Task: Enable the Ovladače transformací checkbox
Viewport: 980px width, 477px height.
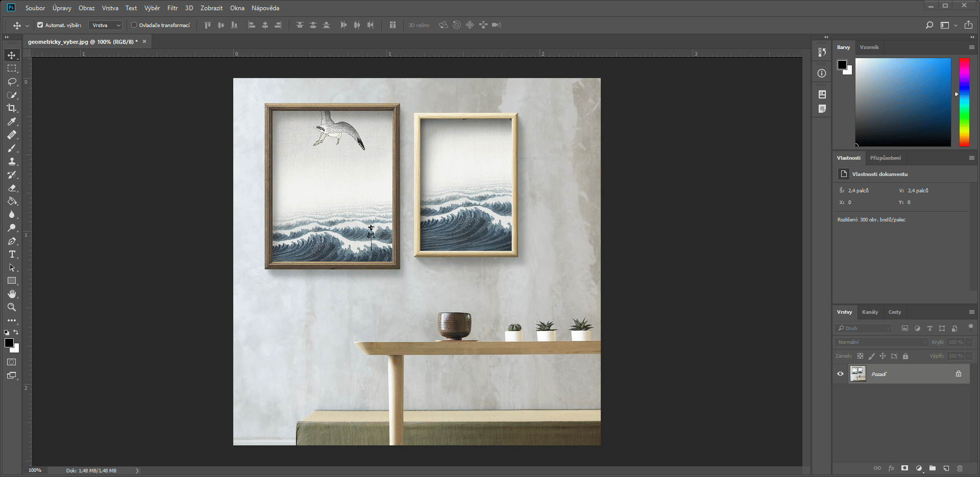Action: tap(133, 24)
